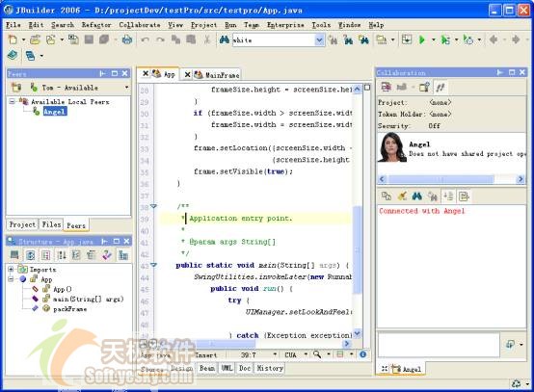This screenshot has width=534, height=392.
Task: Expand the Imports node in Structure tree
Action: [x=11, y=269]
